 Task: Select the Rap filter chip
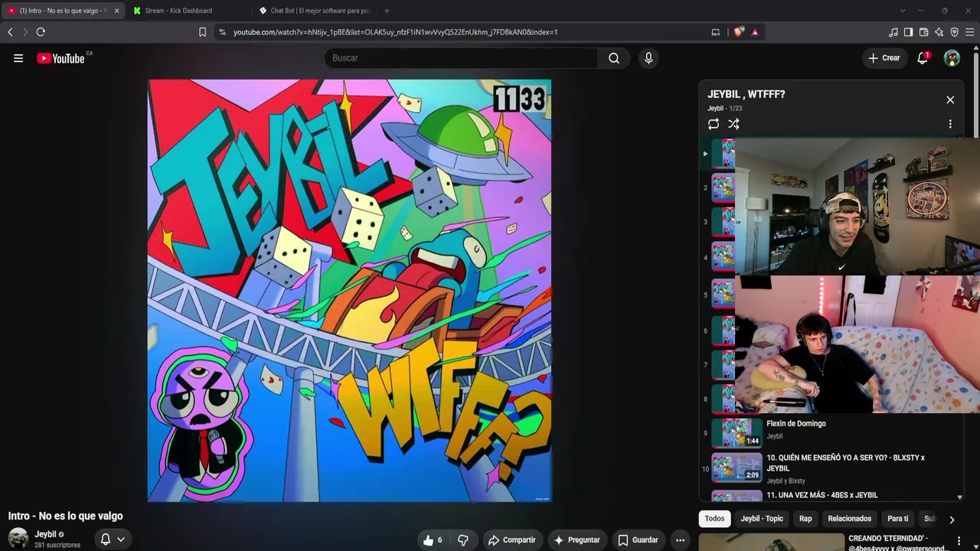[x=805, y=519]
